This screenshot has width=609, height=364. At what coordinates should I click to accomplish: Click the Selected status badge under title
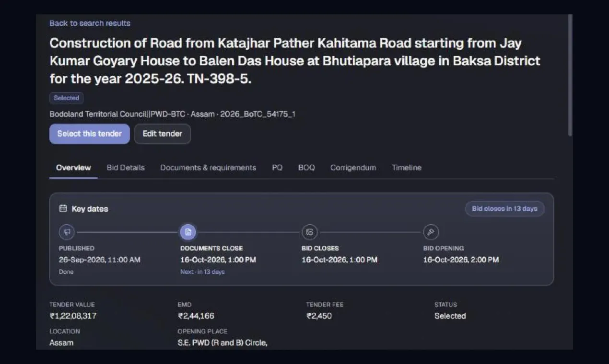coord(66,98)
